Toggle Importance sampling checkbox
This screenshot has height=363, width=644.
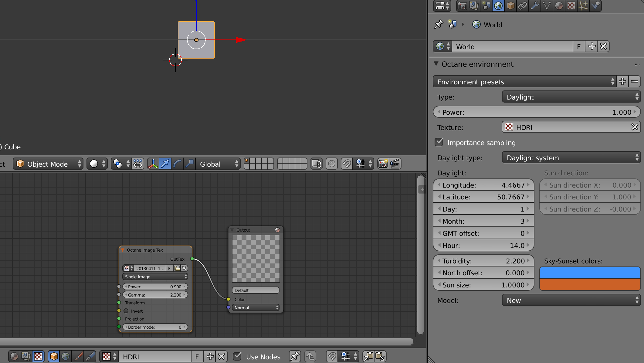[439, 142]
